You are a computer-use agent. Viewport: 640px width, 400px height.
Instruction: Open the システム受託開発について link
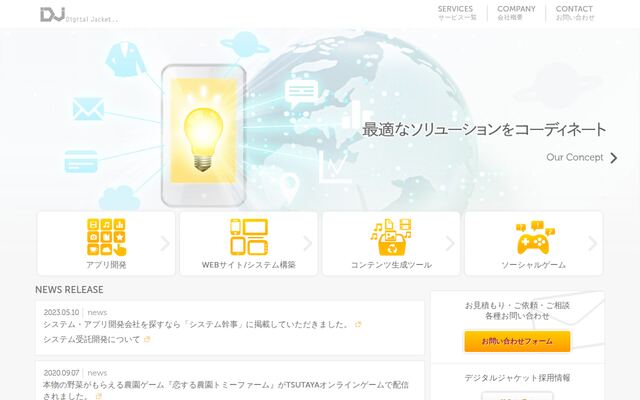(x=91, y=339)
